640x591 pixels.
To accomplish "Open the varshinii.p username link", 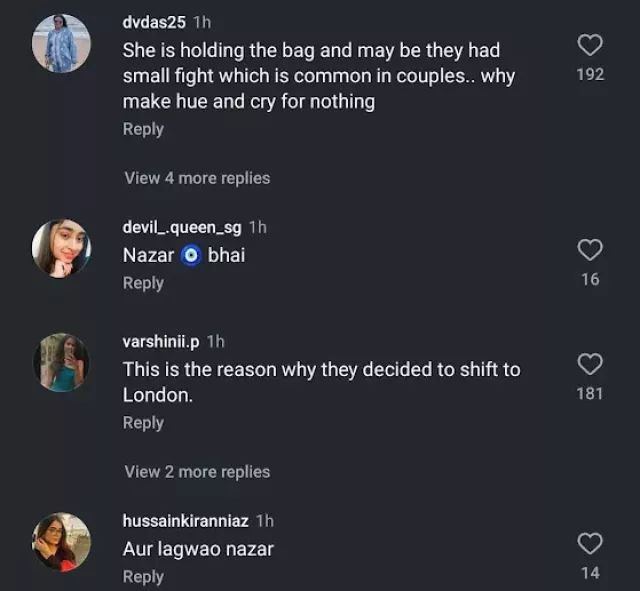I will tap(160, 342).
